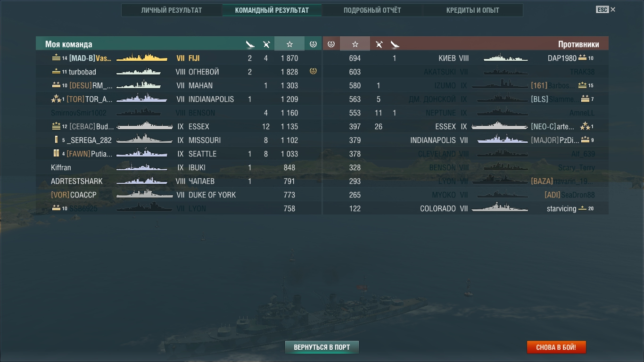Sort opponents by ships destroyed icon
This screenshot has width=644, height=362.
coord(395,44)
